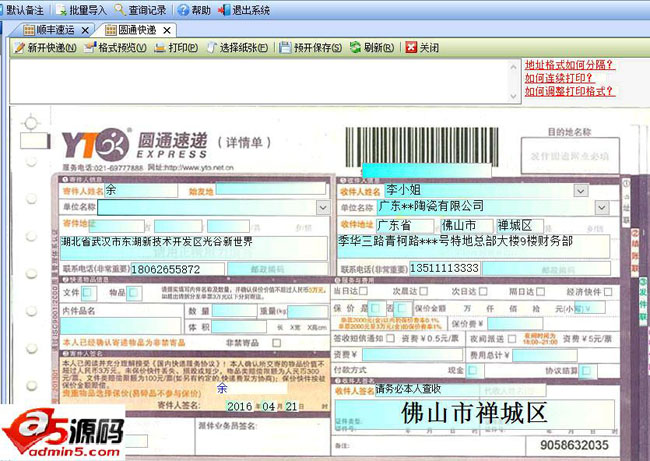Screen dimensions: 650x461
Task: Click the 查询记录 magnifier icon
Action: click(120, 10)
